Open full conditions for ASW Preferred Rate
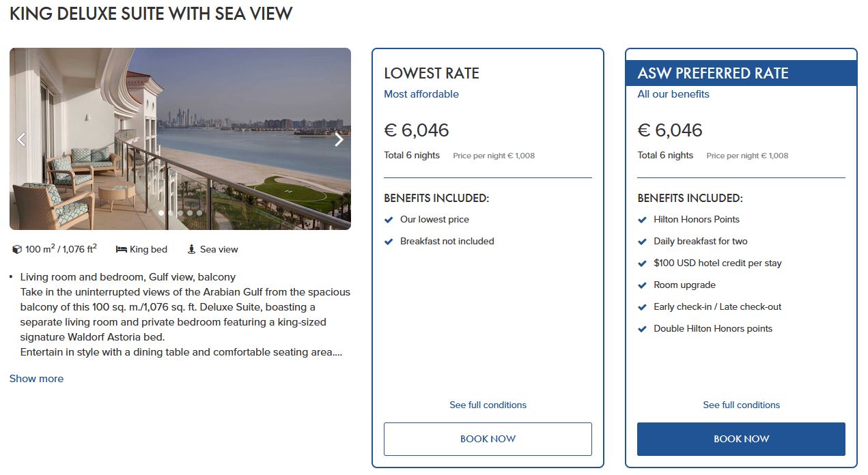The width and height of the screenshot is (868, 475). click(741, 405)
